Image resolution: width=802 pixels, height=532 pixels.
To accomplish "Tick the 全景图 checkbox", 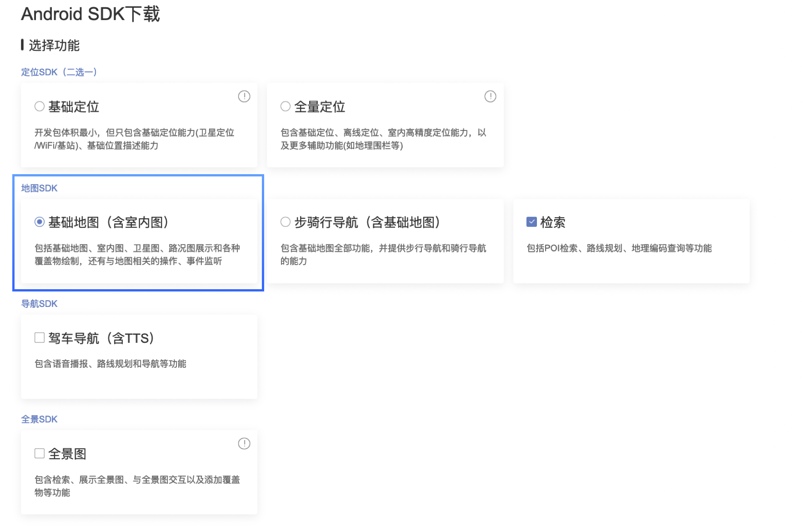I will pyautogui.click(x=40, y=453).
